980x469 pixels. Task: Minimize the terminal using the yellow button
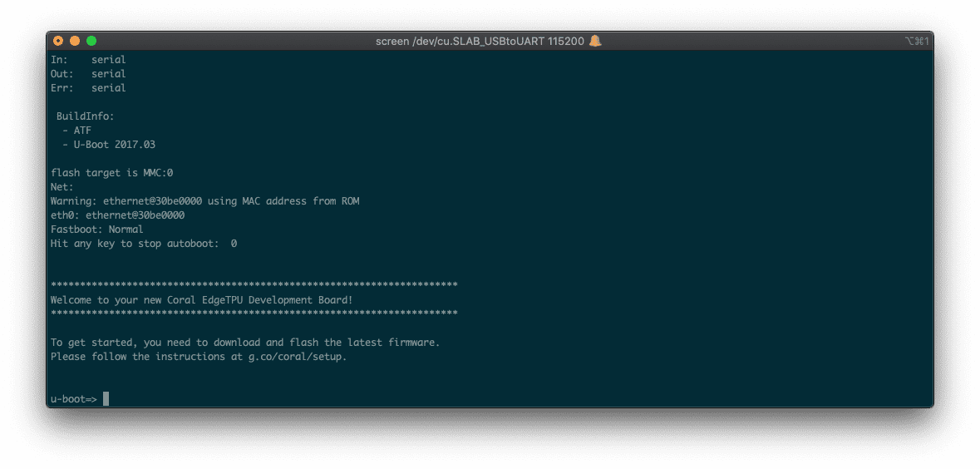[75, 41]
